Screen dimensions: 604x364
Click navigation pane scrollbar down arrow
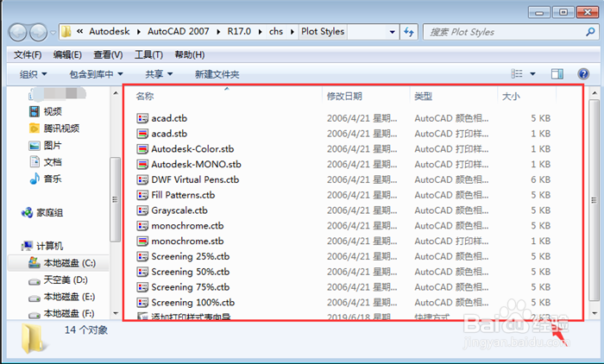click(115, 314)
